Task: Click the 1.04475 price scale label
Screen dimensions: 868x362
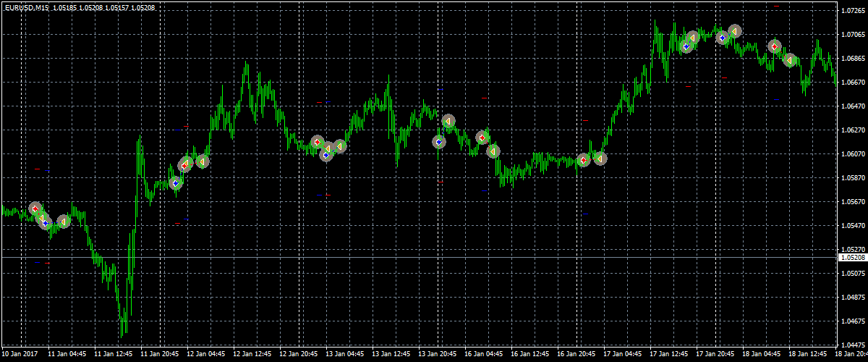Action: pyautogui.click(x=851, y=345)
